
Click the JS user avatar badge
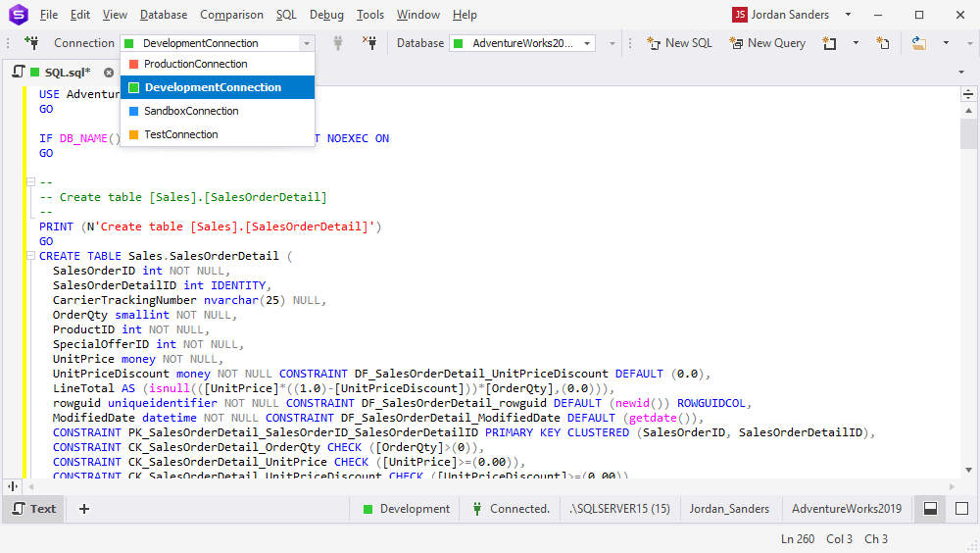[740, 15]
